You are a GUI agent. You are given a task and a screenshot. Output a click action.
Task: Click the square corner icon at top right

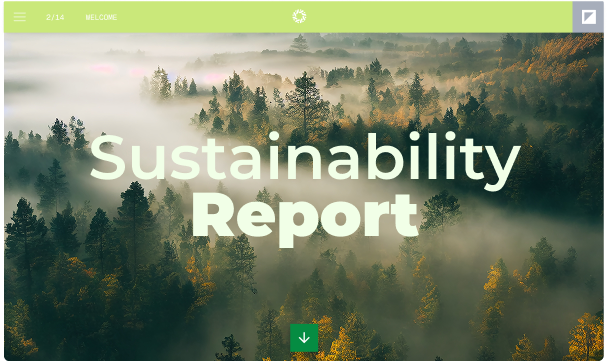click(x=588, y=17)
